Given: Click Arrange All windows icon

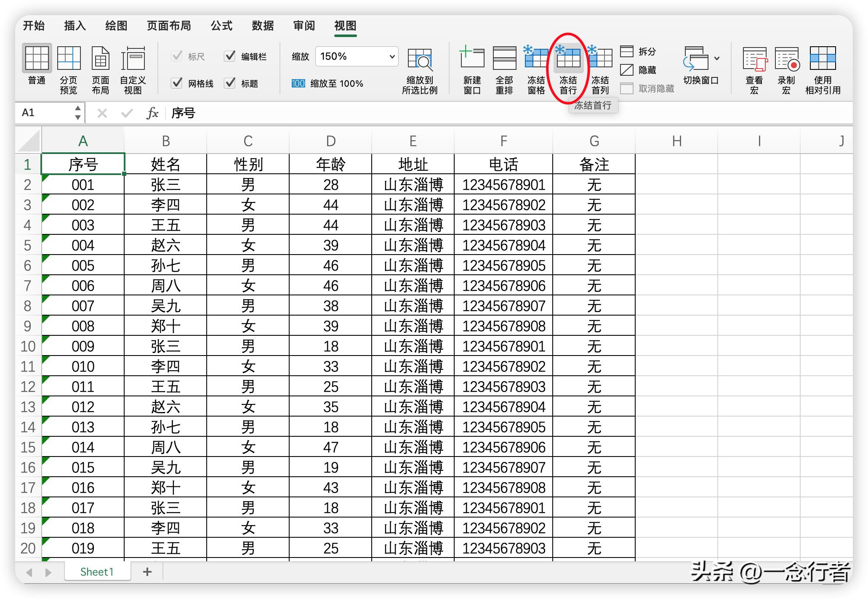Looking at the screenshot, I should point(504,59).
